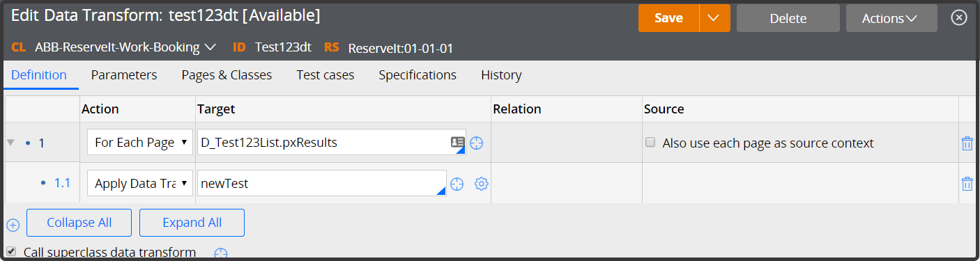Screen dimensions: 980x261
Task: Delete row 1.1 with trash icon
Action: click(967, 184)
